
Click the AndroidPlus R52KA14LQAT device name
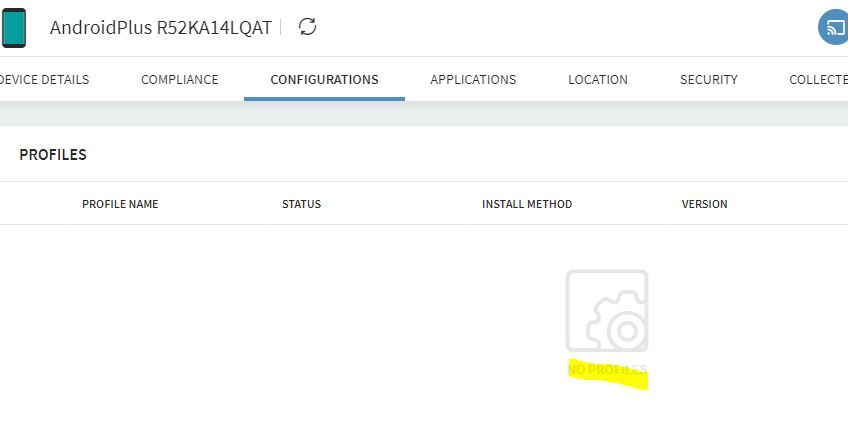pos(160,28)
